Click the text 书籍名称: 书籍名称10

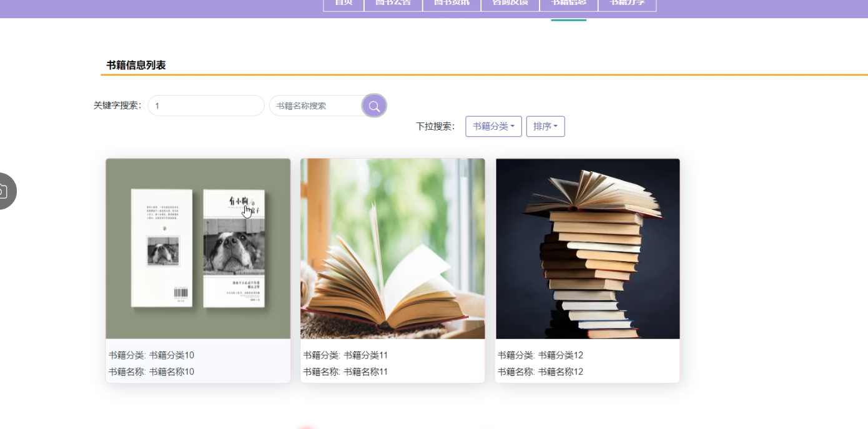pyautogui.click(x=152, y=372)
